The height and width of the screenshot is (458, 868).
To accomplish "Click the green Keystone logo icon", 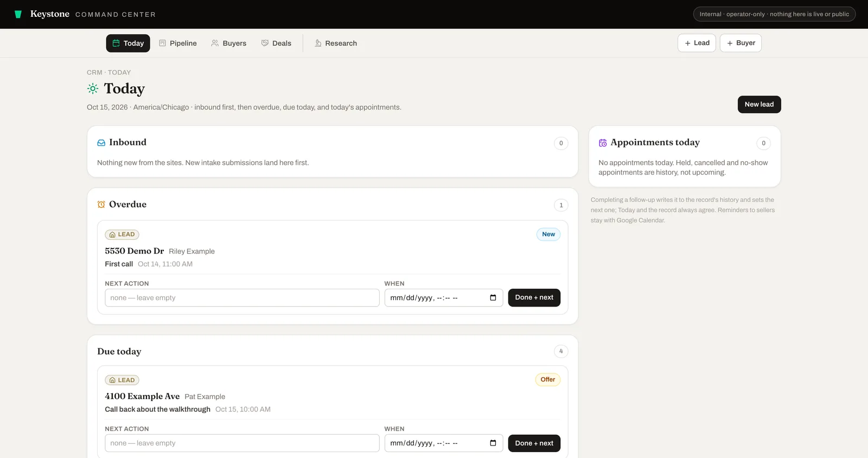I will (18, 14).
